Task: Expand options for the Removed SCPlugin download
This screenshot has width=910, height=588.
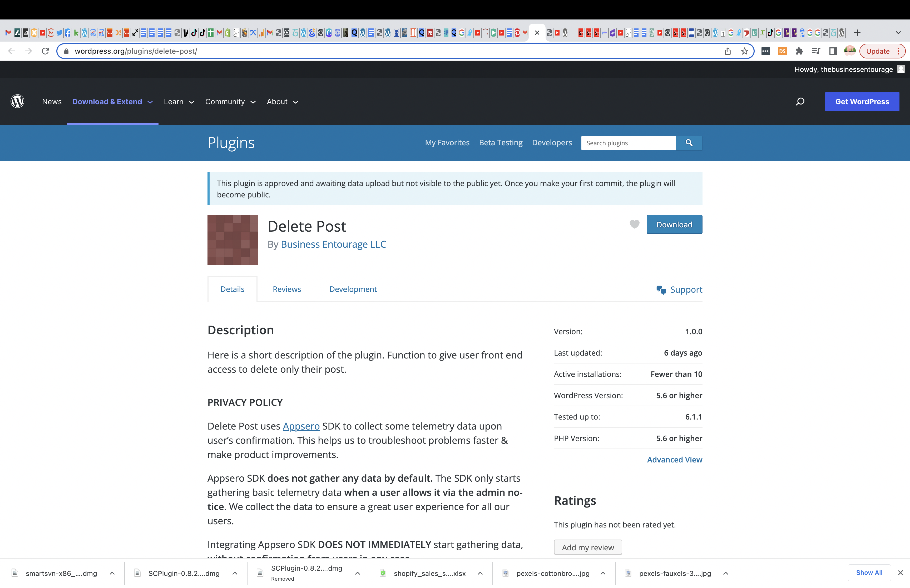Action: coord(357,573)
